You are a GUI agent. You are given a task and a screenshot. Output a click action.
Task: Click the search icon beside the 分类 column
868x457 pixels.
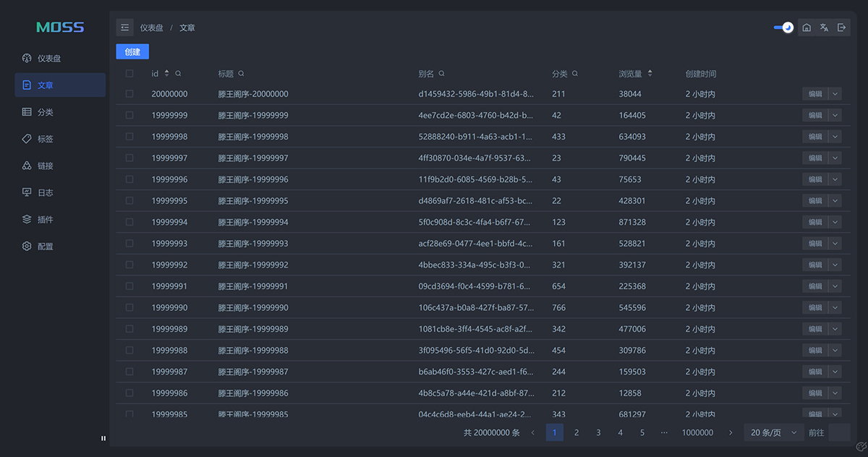(575, 74)
